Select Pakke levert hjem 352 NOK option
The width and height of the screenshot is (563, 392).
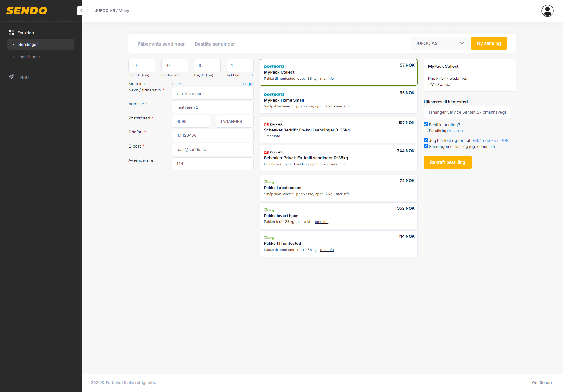339,216
